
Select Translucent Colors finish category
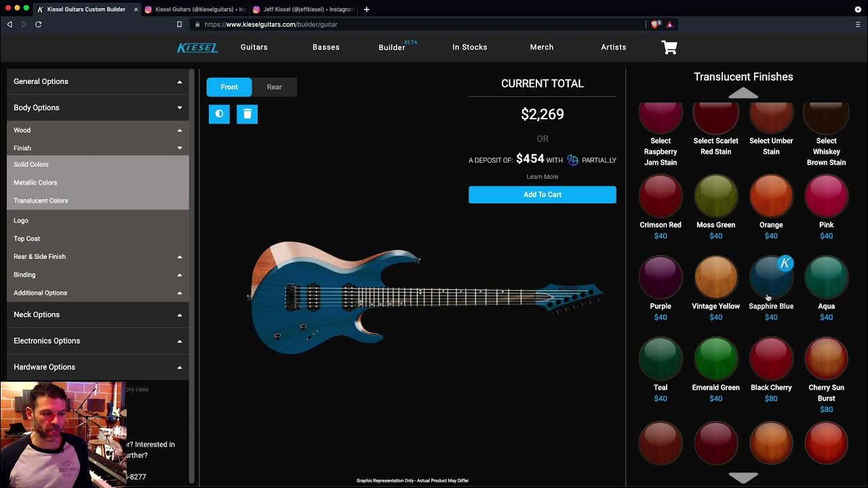coord(98,201)
